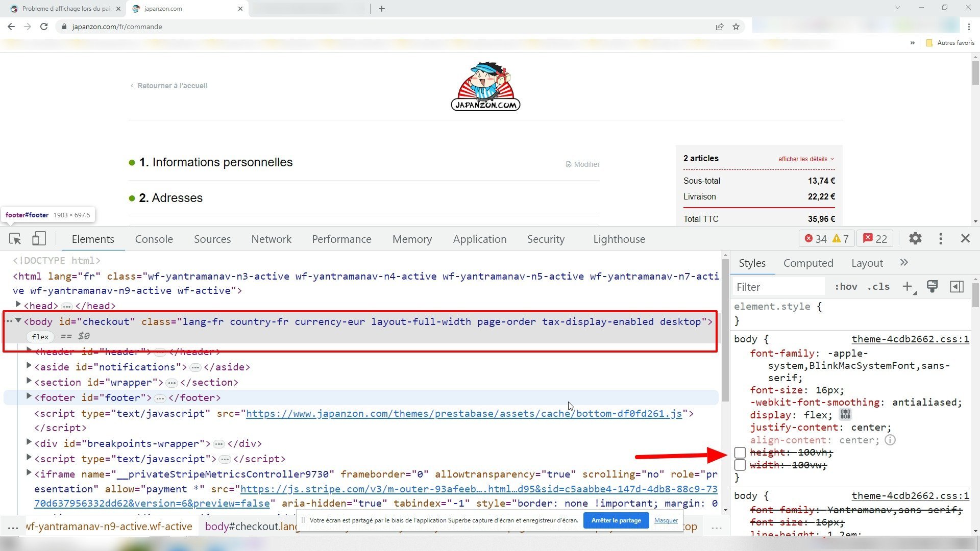980x551 pixels.
Task: Click Masquer to hide sharing bar
Action: coord(666,520)
